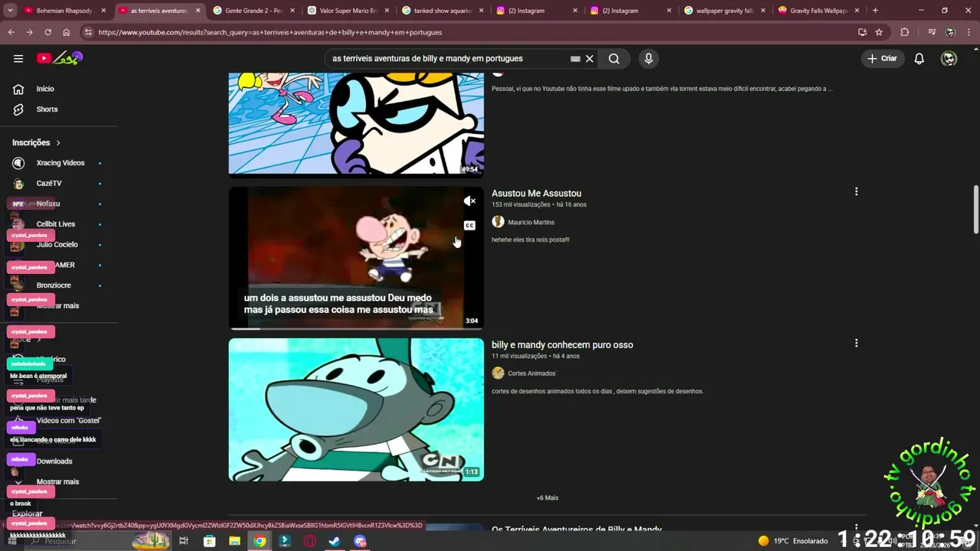Open the Asustou Me Assustou video title
The width and height of the screenshot is (980, 551).
coord(536,194)
